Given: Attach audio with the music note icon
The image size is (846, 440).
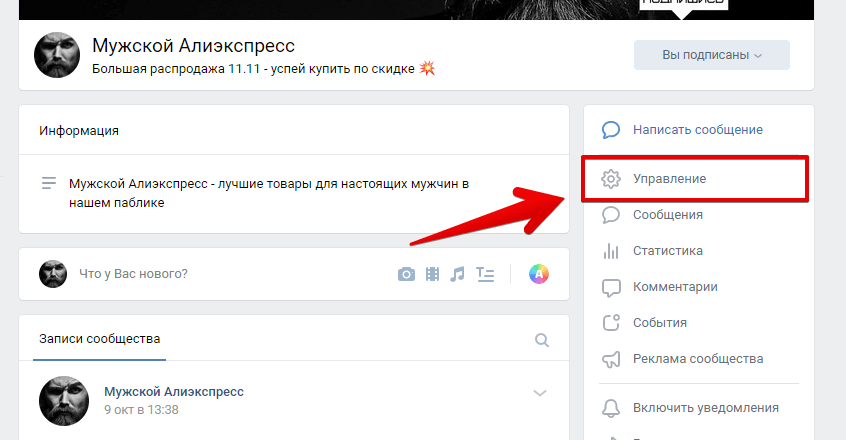Looking at the screenshot, I should [458, 274].
